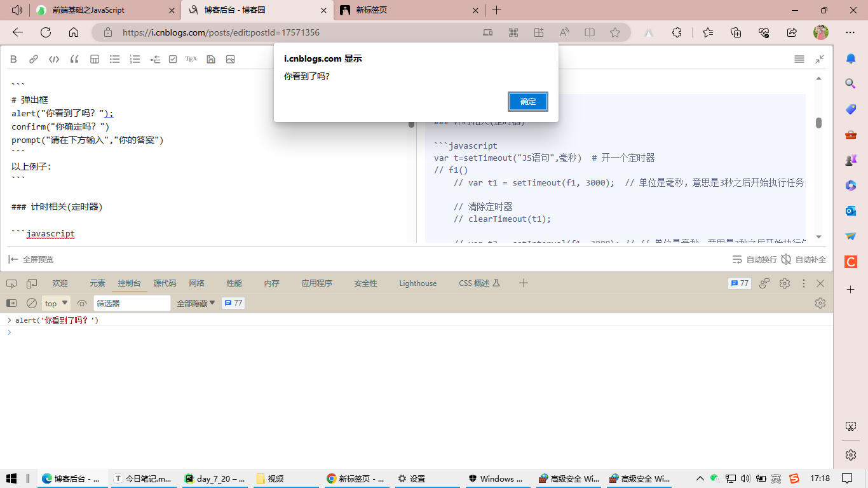The width and height of the screenshot is (868, 488).
Task: Open the 性能 DevTools tab
Action: click(x=234, y=283)
